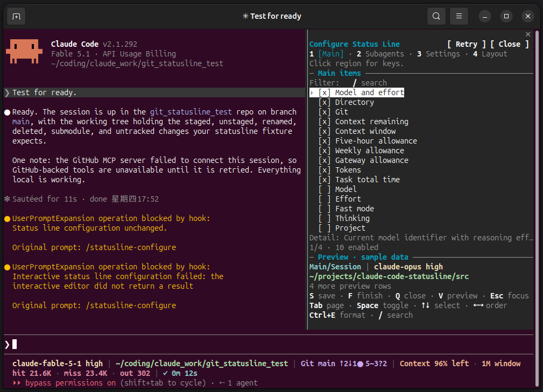Click the Q close shortcut
This screenshot has height=392, width=543.
click(x=411, y=296)
